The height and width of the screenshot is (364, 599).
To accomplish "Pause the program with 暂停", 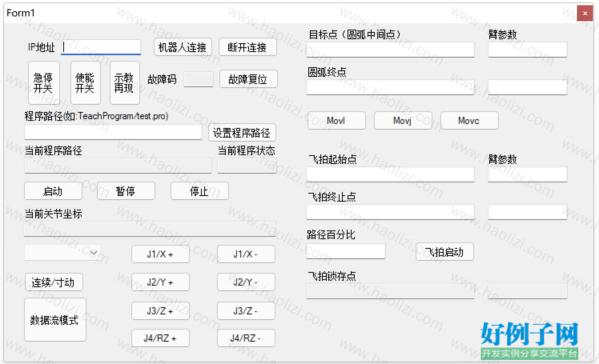I will [x=126, y=191].
